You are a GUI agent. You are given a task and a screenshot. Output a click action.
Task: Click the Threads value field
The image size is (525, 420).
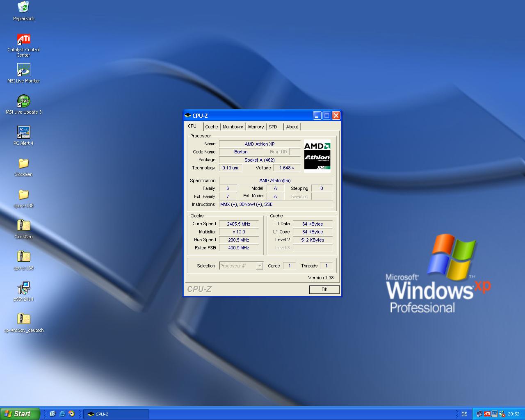pyautogui.click(x=326, y=266)
